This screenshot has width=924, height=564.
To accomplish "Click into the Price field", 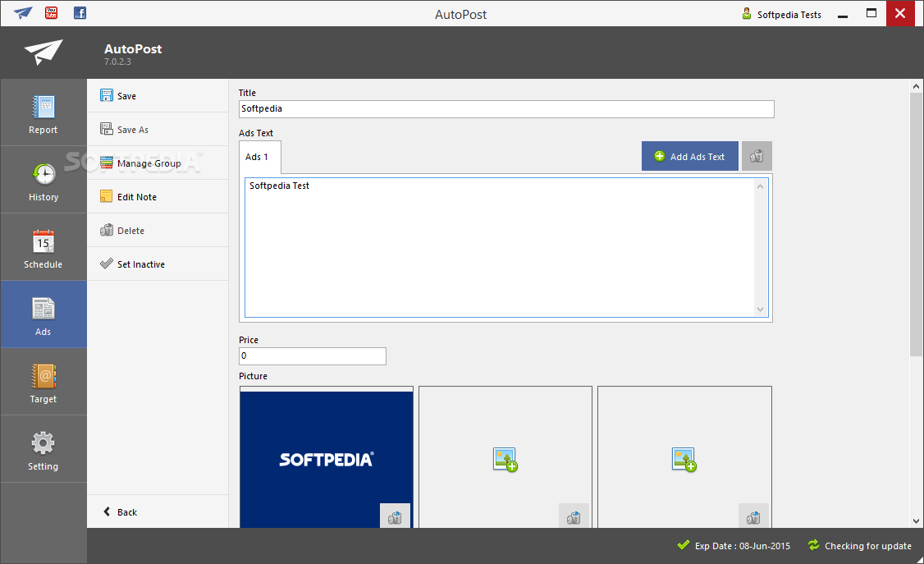I will [x=313, y=356].
